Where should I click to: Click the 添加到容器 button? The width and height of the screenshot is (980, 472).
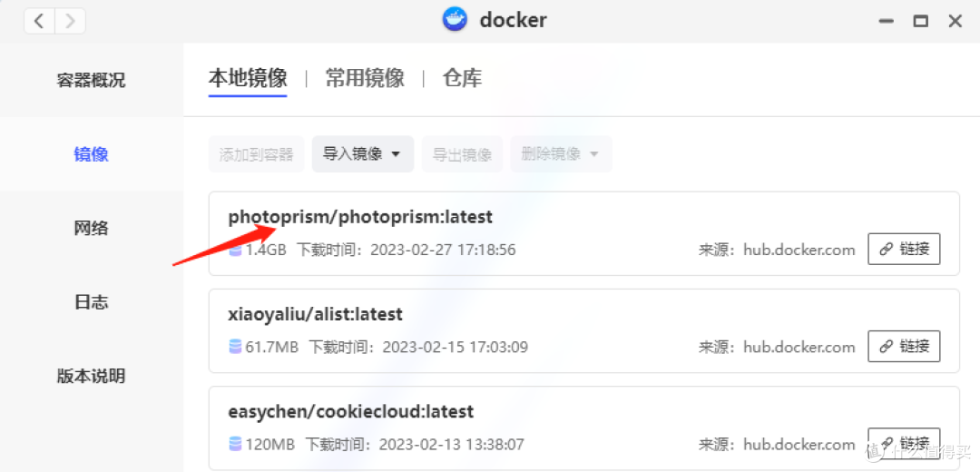256,153
